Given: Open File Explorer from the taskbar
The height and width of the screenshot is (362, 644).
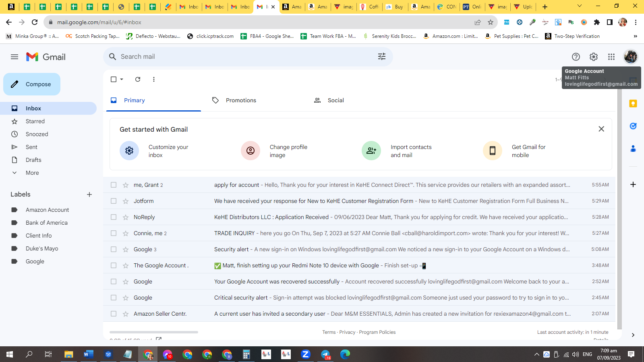Looking at the screenshot, I should click(x=68, y=354).
